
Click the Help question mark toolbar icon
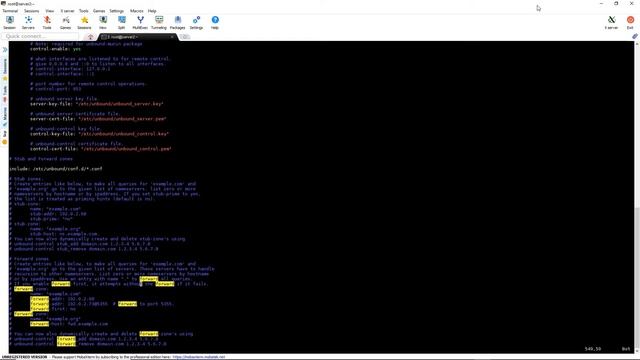pyautogui.click(x=215, y=22)
